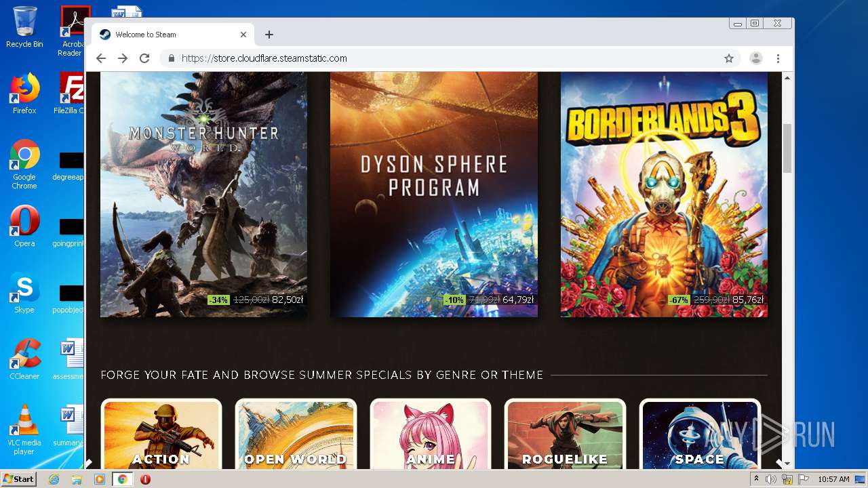This screenshot has height=488, width=868.
Task: Select the Acrobat Reader desktop shortcut
Action: [72, 31]
